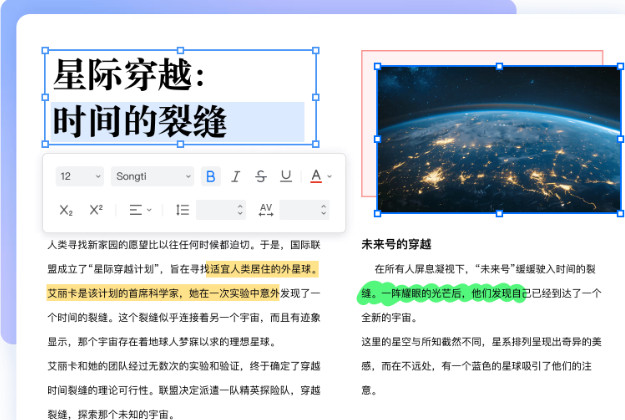Open the font size 12 dropdown

pos(80,176)
